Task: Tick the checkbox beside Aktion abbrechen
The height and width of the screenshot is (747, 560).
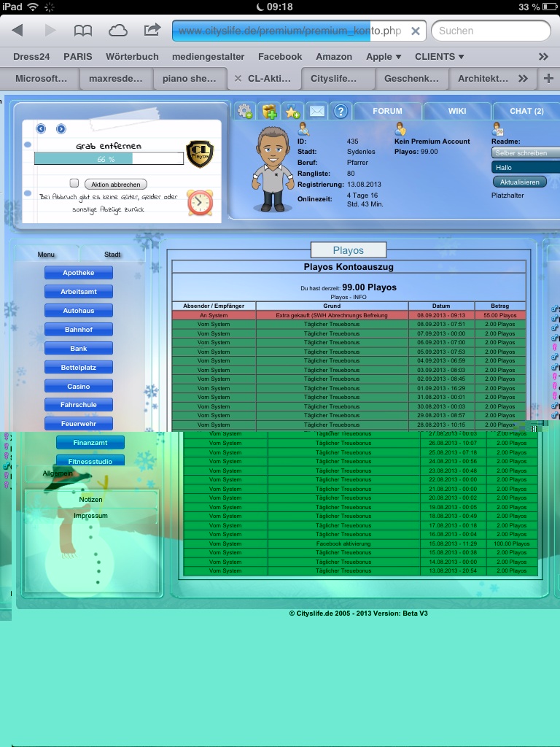Action: point(74,184)
